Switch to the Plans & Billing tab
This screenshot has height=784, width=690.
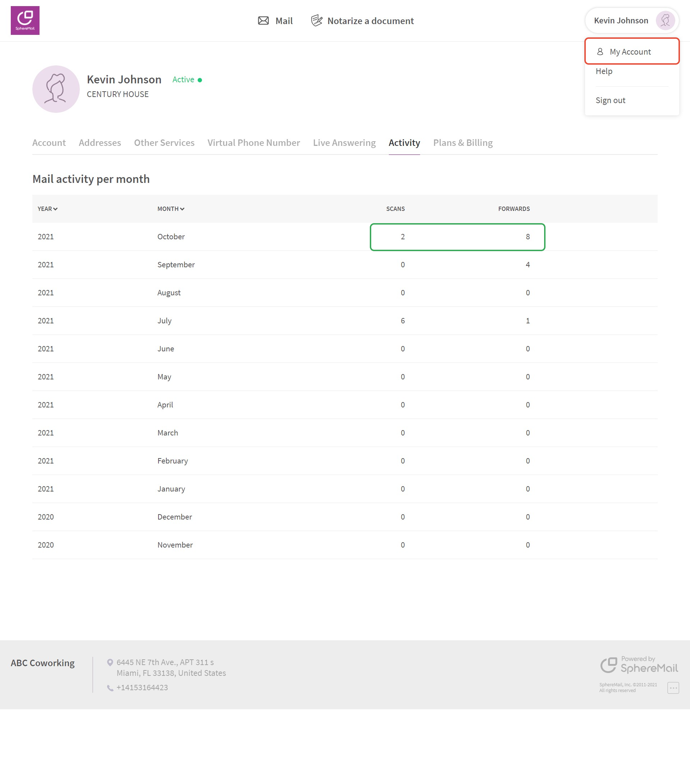point(463,143)
